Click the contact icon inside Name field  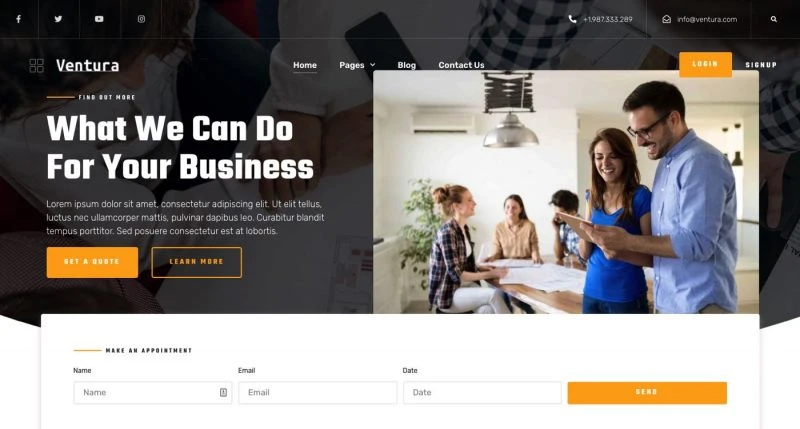click(x=223, y=392)
